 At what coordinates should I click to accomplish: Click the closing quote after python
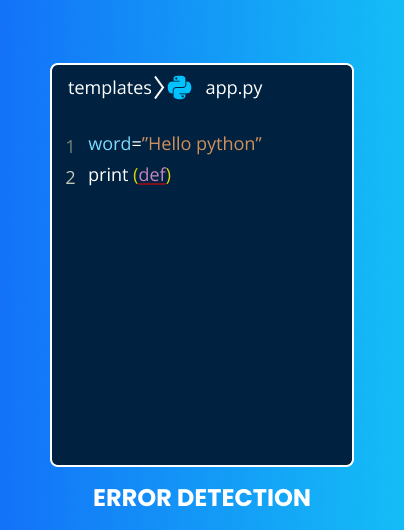pos(258,140)
